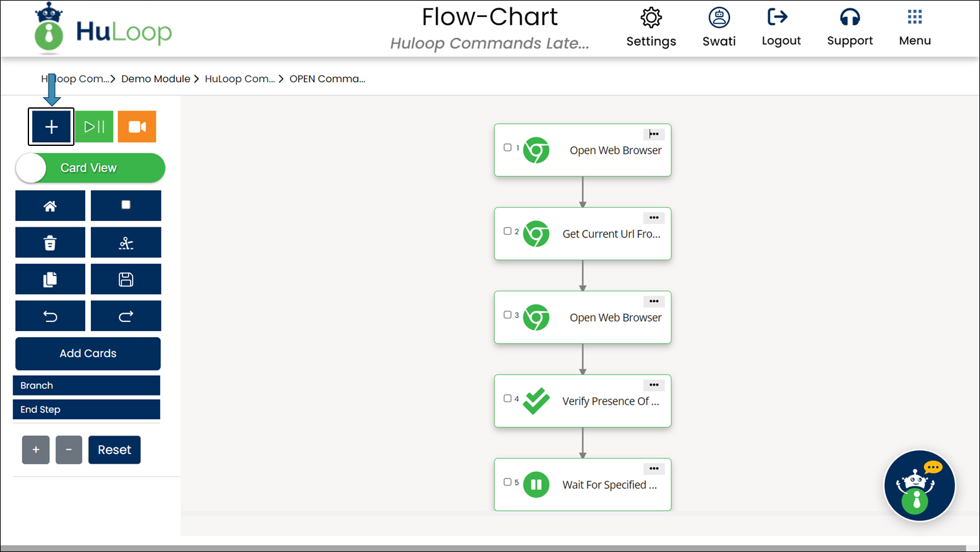
Task: Click Chrome icon on step 1 card
Action: 536,150
